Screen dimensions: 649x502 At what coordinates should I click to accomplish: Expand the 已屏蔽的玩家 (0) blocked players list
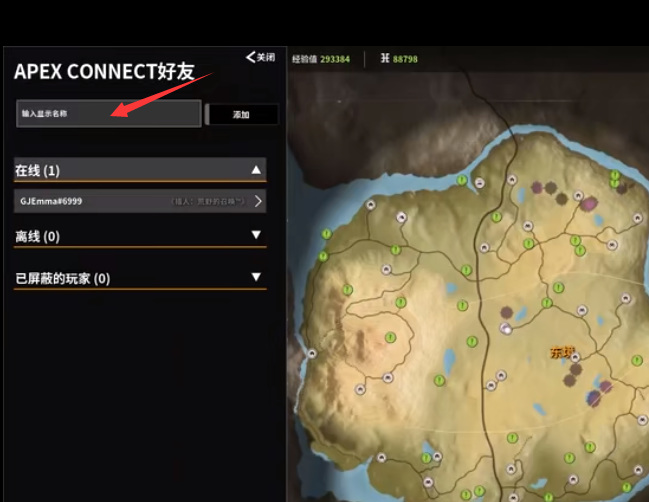click(x=140, y=278)
